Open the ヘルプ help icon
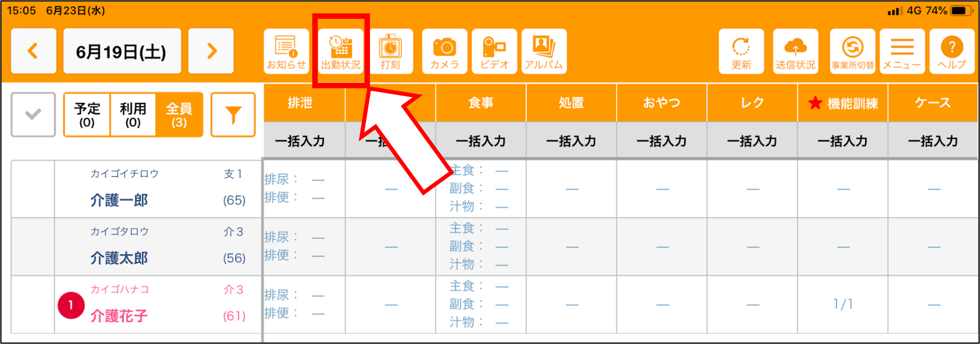Viewport: 980px width, 344px height. pyautogui.click(x=952, y=51)
